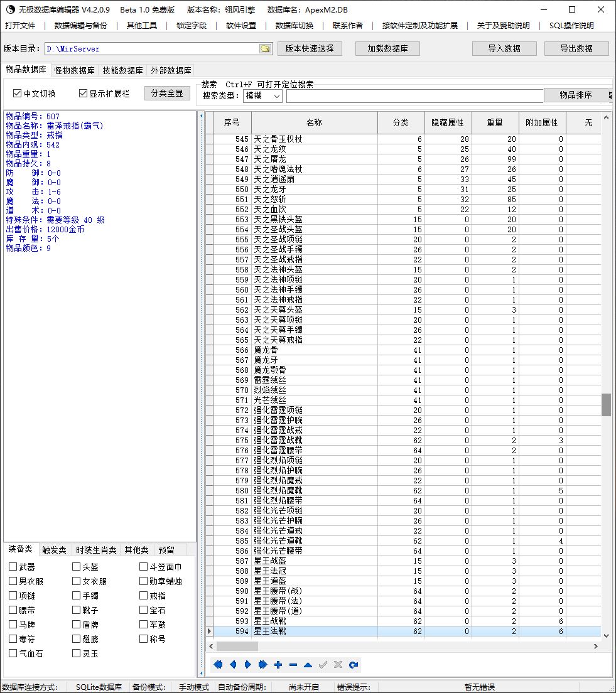Toggle 中文切换 checkbox

tap(17, 94)
